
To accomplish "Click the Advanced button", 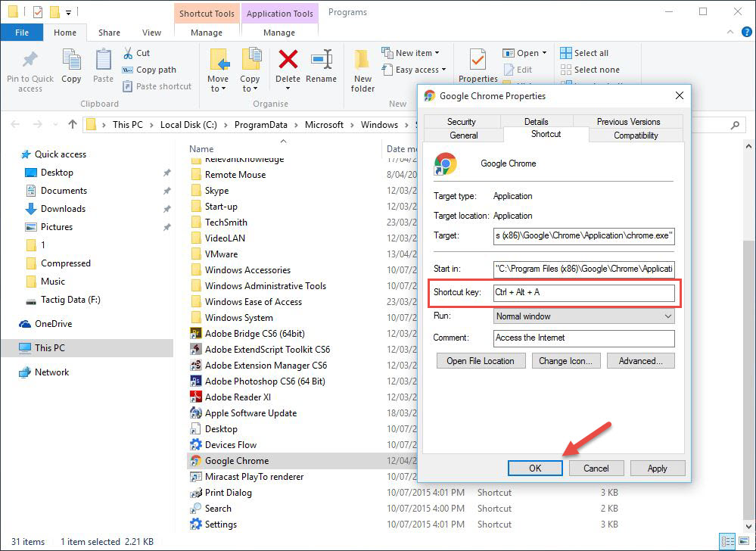I will click(640, 361).
